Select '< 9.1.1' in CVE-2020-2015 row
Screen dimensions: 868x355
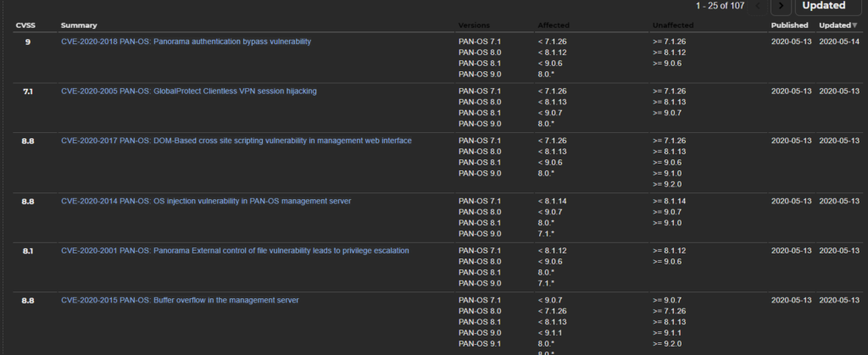click(549, 333)
